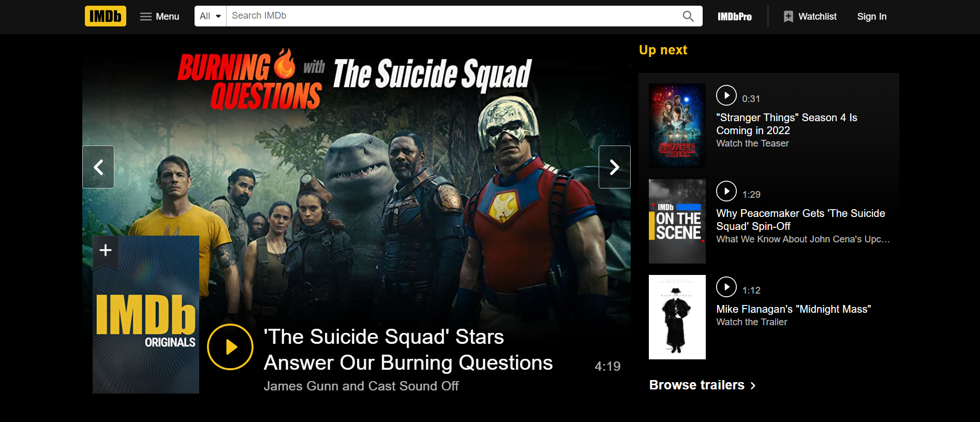Play the Peacemaker spin-off video

click(x=726, y=191)
